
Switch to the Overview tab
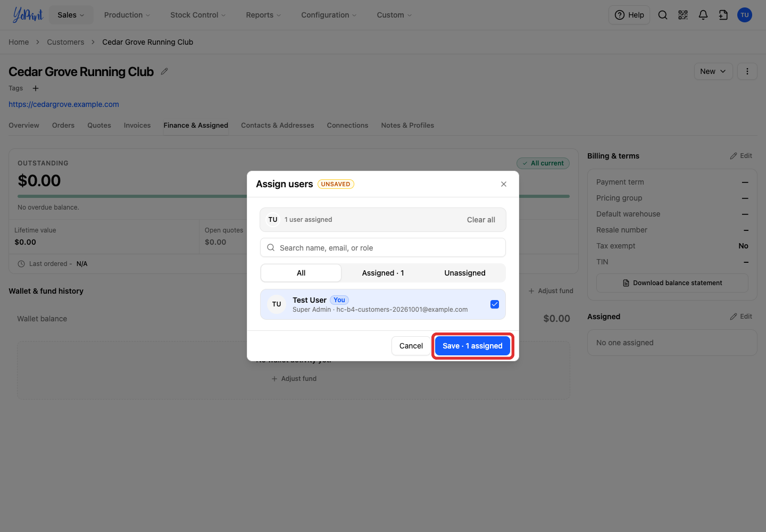pyautogui.click(x=24, y=126)
